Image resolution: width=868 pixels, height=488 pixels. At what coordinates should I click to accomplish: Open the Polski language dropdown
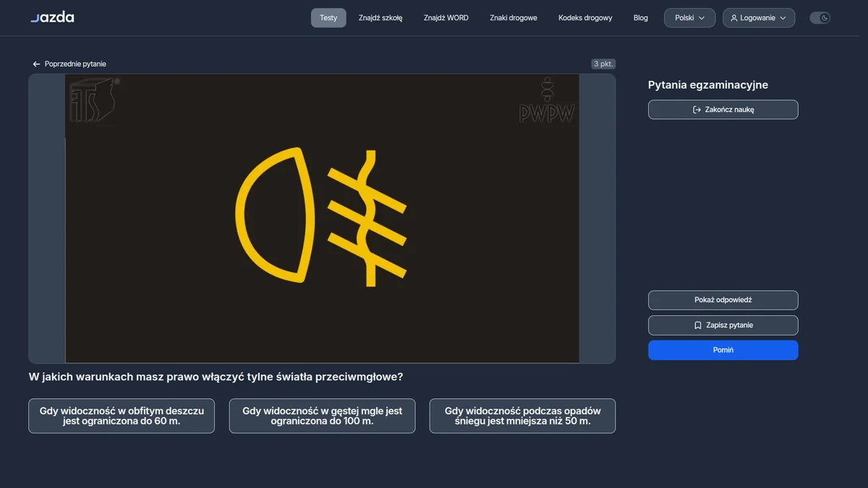coord(689,18)
